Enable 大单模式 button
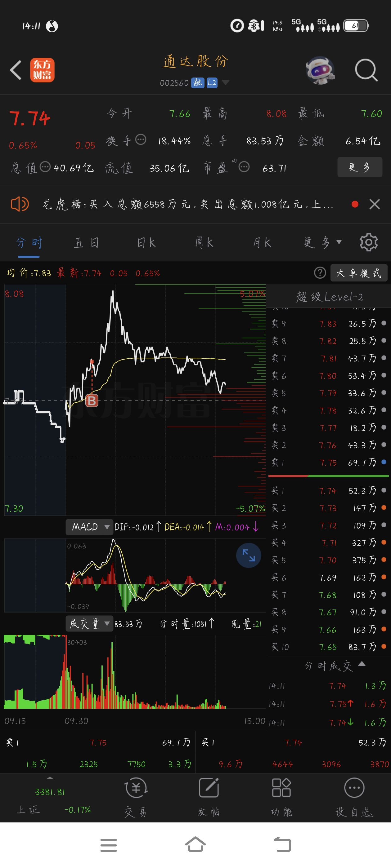 pos(359,272)
